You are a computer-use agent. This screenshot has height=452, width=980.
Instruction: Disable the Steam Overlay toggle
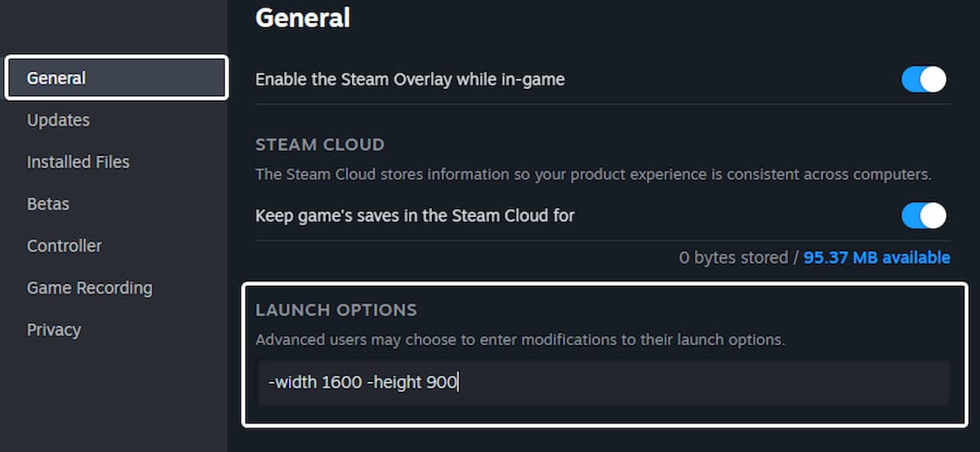coord(924,79)
